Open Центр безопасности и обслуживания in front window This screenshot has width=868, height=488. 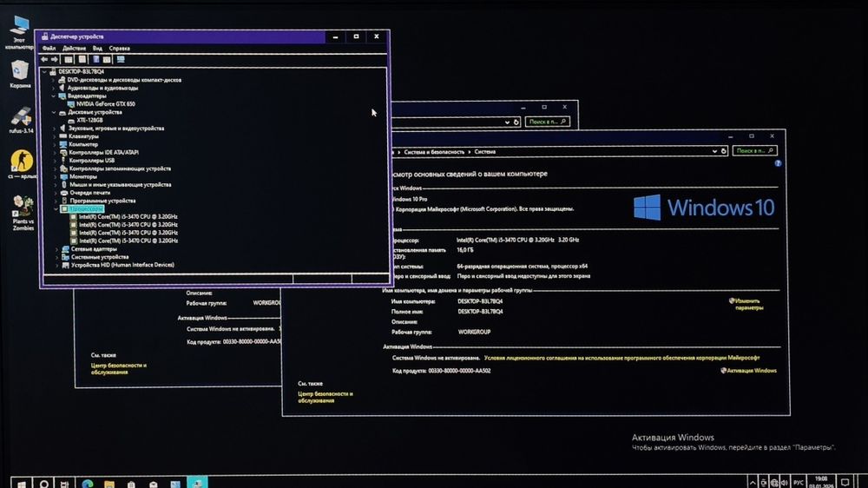pyautogui.click(x=325, y=397)
